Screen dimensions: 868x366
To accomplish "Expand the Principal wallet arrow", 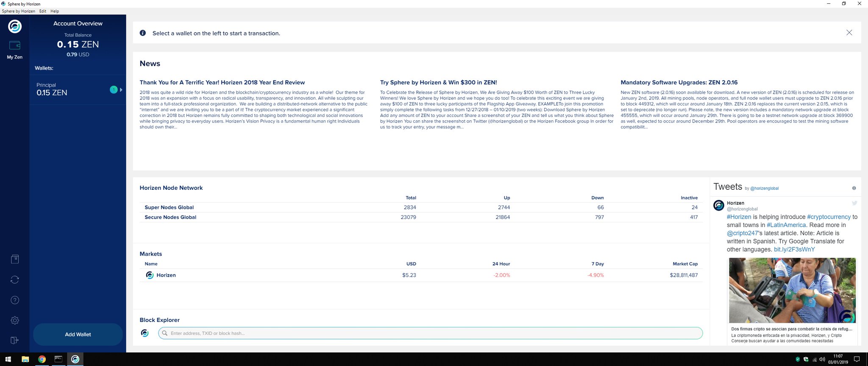I will pyautogui.click(x=121, y=90).
